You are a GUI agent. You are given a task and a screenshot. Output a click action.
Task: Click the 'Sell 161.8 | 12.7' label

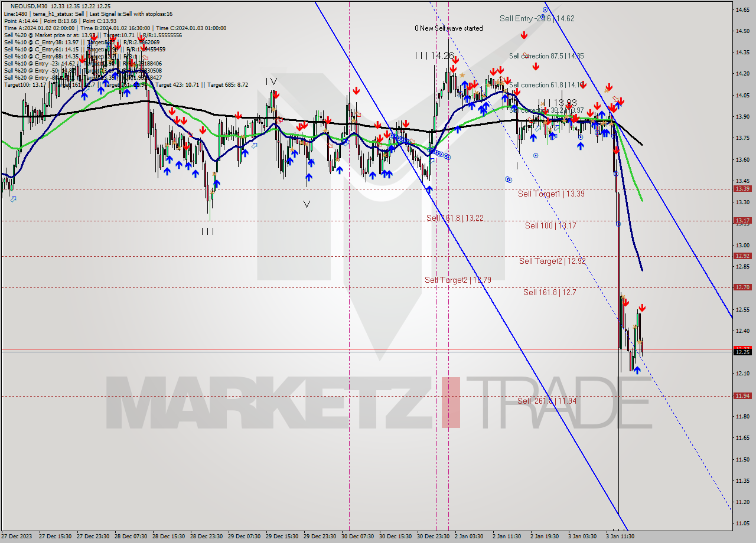pos(549,292)
